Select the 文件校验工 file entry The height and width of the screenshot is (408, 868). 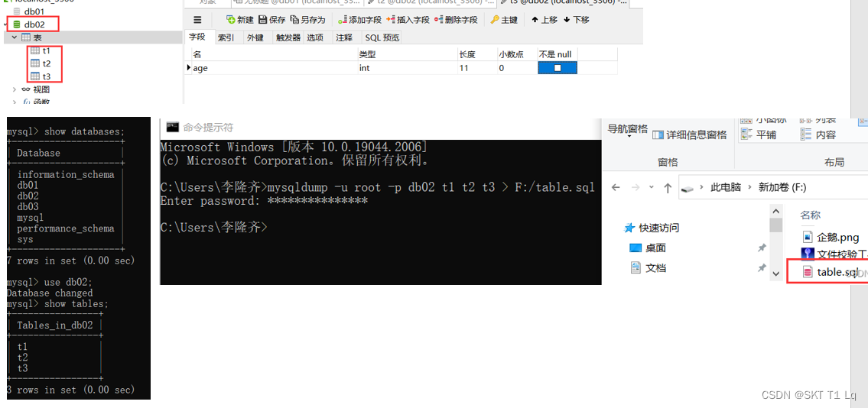834,254
